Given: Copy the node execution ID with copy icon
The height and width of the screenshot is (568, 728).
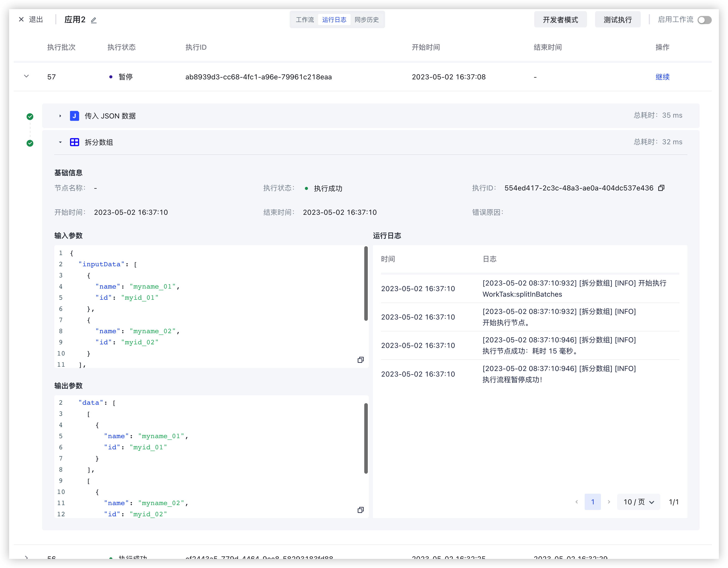Looking at the screenshot, I should (x=661, y=188).
